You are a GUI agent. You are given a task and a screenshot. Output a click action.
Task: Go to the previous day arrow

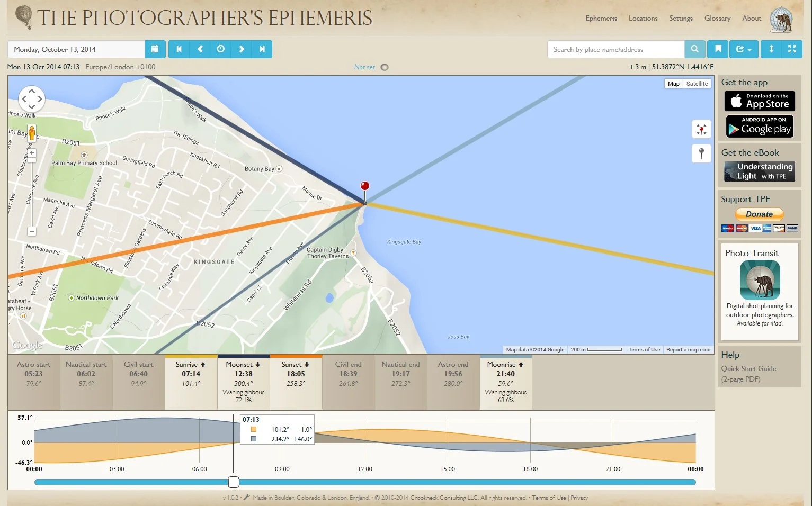(x=200, y=49)
